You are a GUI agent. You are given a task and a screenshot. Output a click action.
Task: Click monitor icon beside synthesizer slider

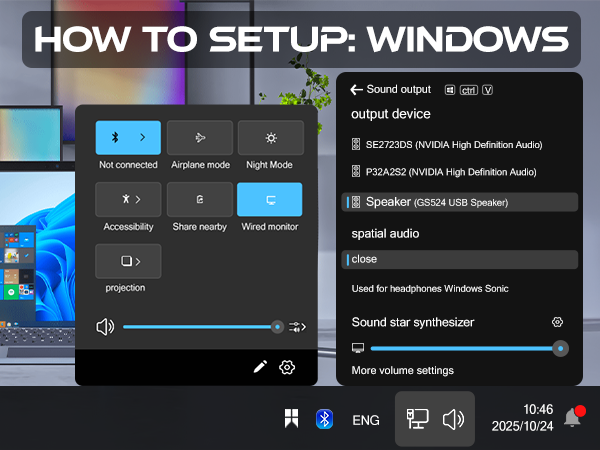(358, 348)
